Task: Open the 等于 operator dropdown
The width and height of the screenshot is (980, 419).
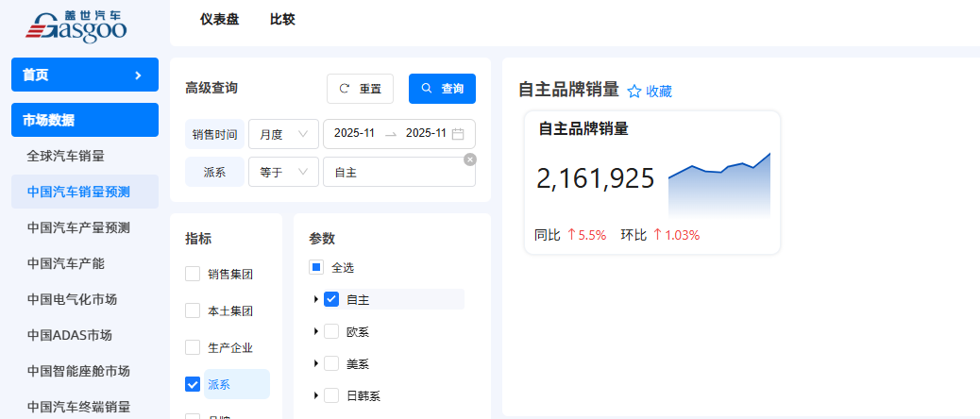Action: click(284, 172)
